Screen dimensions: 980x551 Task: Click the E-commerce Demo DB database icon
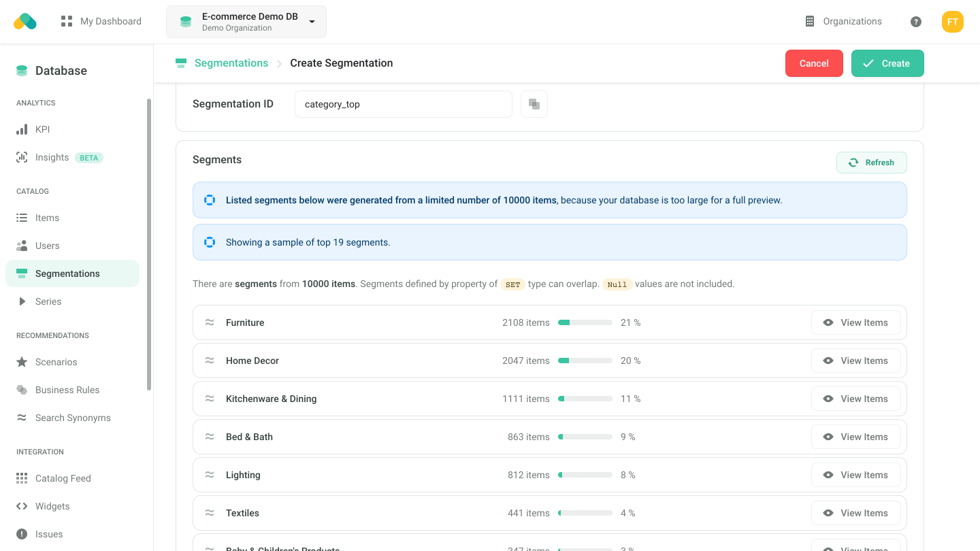pyautogui.click(x=186, y=22)
